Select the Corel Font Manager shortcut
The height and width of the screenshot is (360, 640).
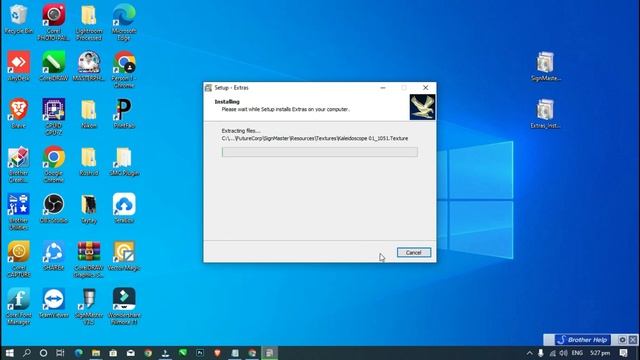[18, 306]
